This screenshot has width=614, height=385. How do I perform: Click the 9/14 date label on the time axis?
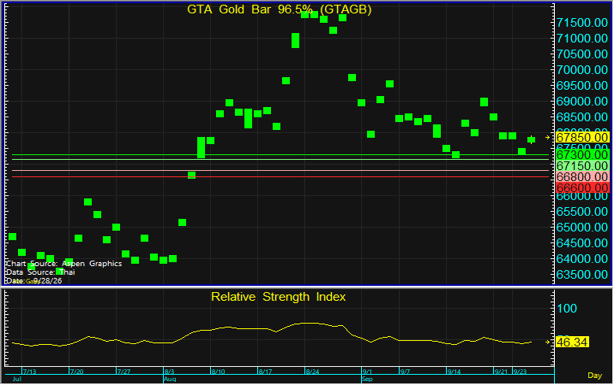click(x=454, y=371)
